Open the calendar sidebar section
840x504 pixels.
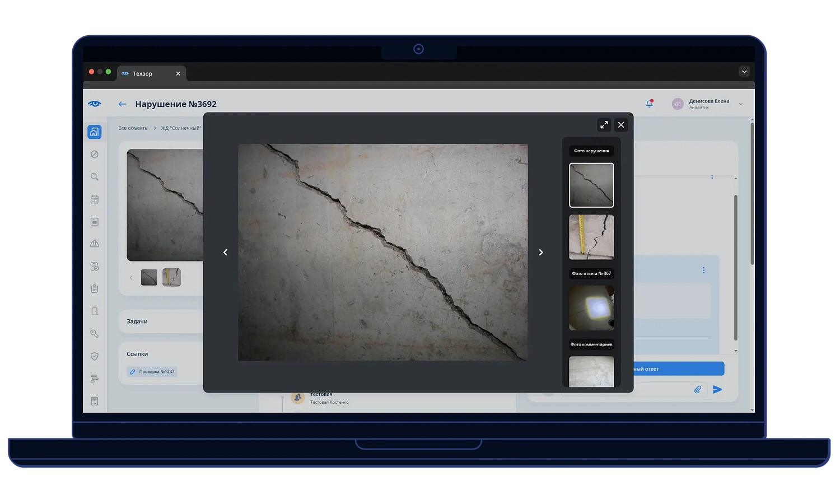pyautogui.click(x=95, y=199)
